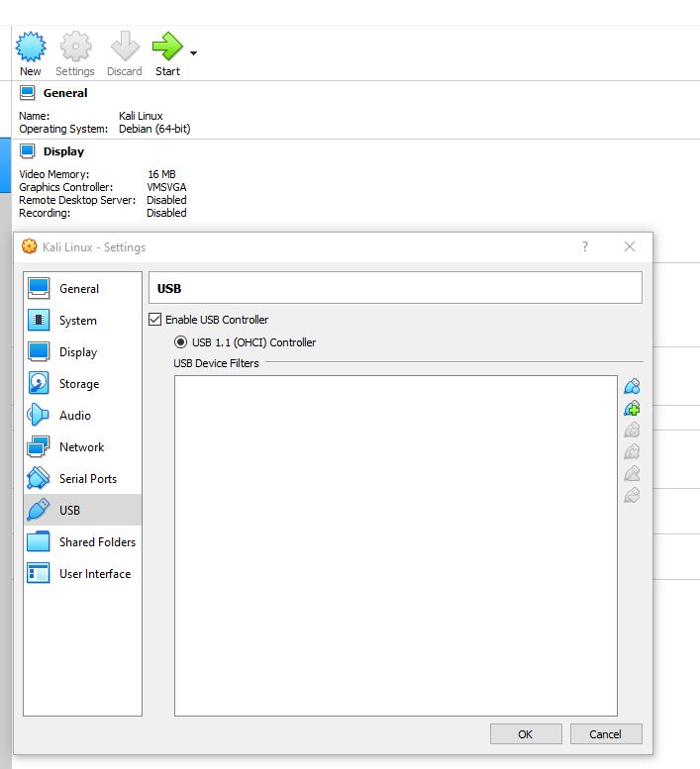Click the settings gear icon in dialog title bar
This screenshot has width=700, height=769.
click(30, 246)
